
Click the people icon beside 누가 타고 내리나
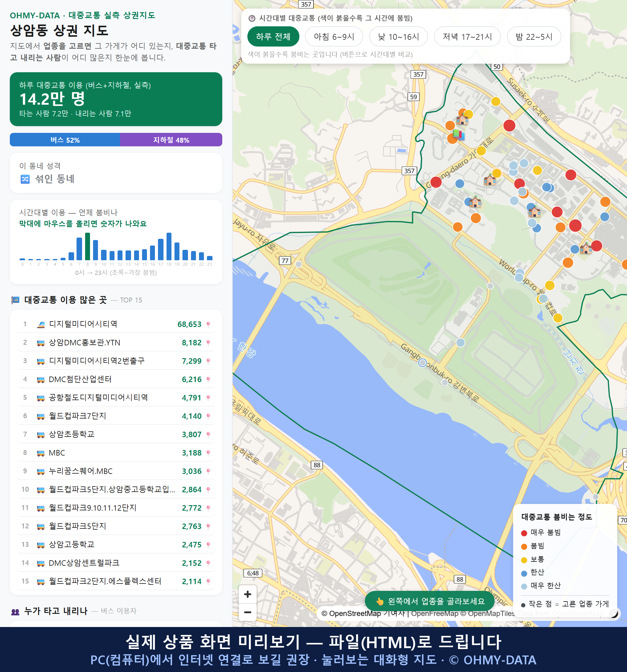(x=15, y=611)
